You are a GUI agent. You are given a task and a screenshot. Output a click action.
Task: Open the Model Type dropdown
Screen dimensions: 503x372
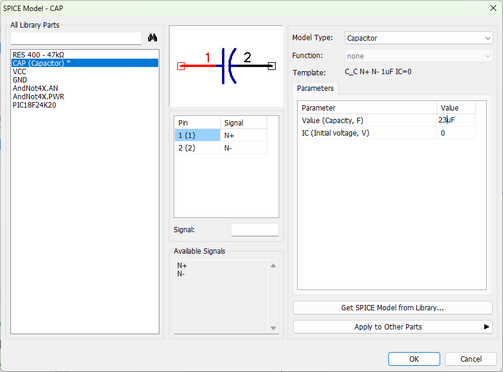418,38
